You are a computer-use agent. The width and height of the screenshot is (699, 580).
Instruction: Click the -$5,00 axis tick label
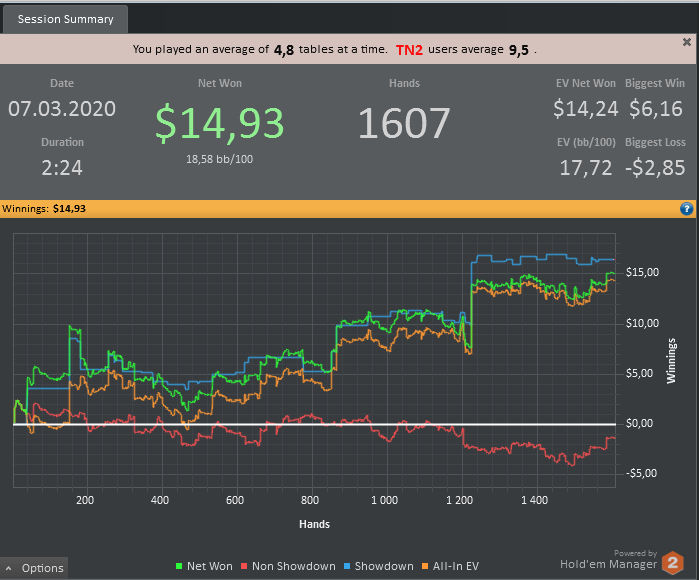[x=641, y=473]
